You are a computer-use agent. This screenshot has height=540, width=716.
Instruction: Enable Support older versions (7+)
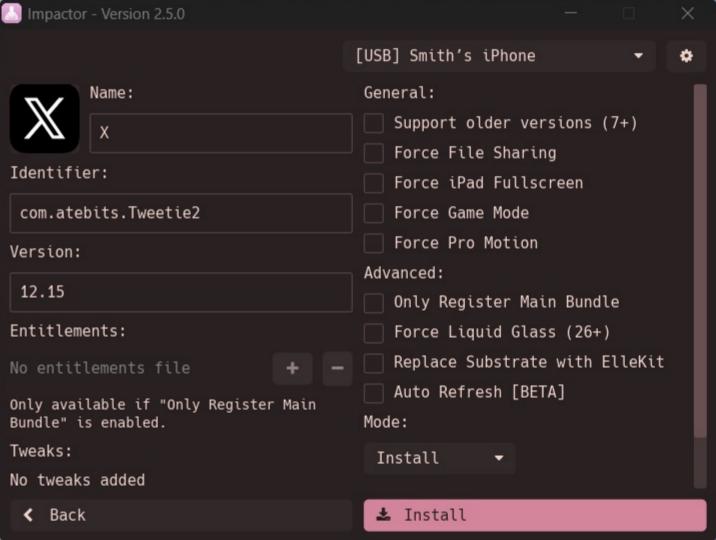click(374, 123)
